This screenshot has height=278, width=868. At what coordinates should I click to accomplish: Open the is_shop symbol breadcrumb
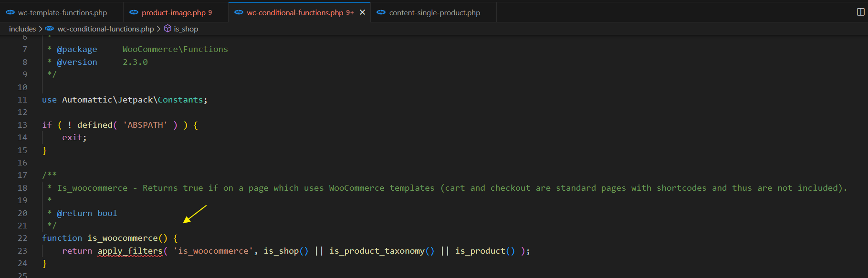point(186,29)
